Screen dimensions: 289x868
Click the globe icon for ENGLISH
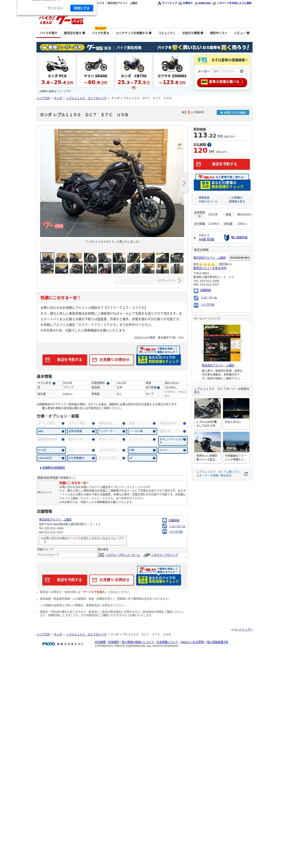pos(196,3)
